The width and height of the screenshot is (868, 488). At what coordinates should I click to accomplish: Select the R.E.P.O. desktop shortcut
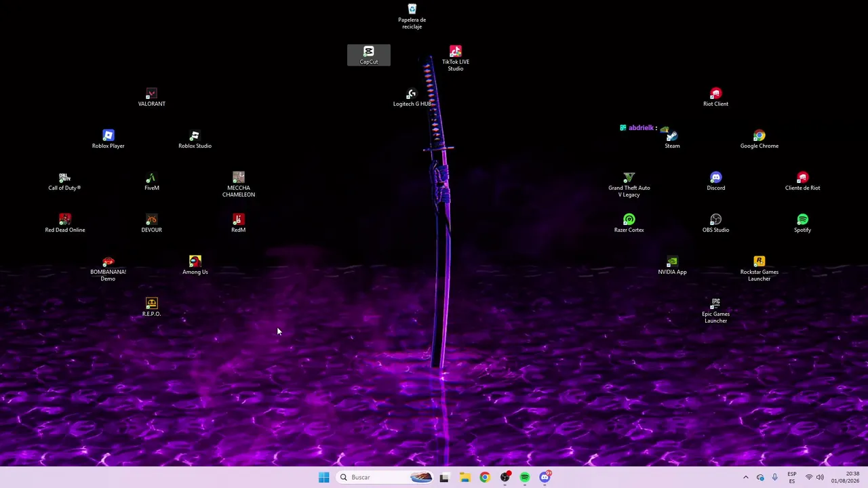coord(151,307)
